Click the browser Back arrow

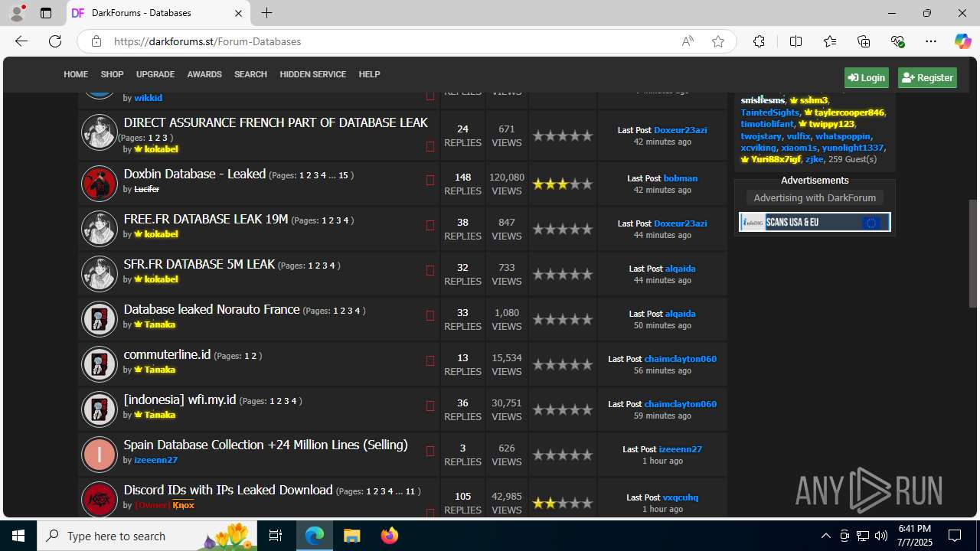pyautogui.click(x=21, y=41)
